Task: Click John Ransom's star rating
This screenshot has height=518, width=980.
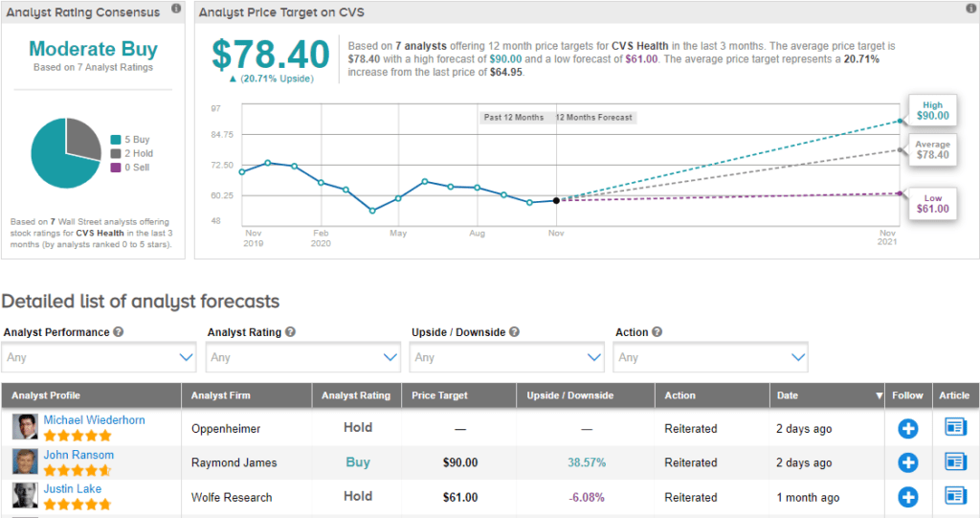Action: coord(78,470)
